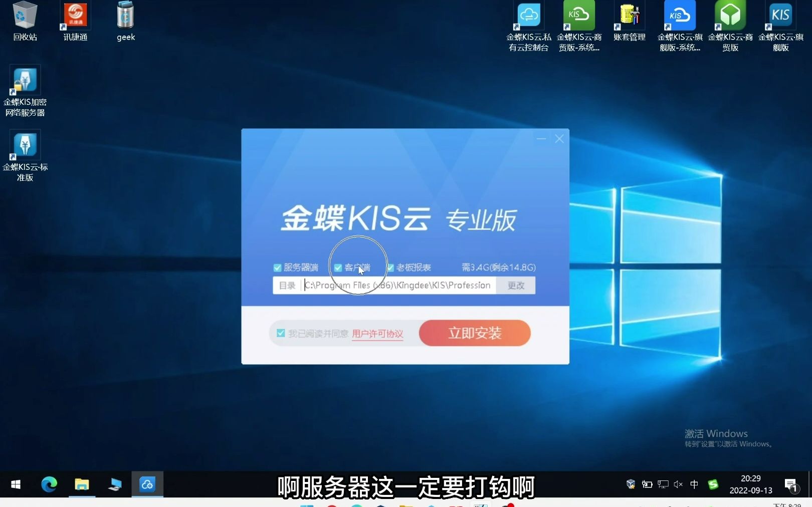Open 金蝶KIS云·标准版 desktop shortcut

pyautogui.click(x=25, y=156)
